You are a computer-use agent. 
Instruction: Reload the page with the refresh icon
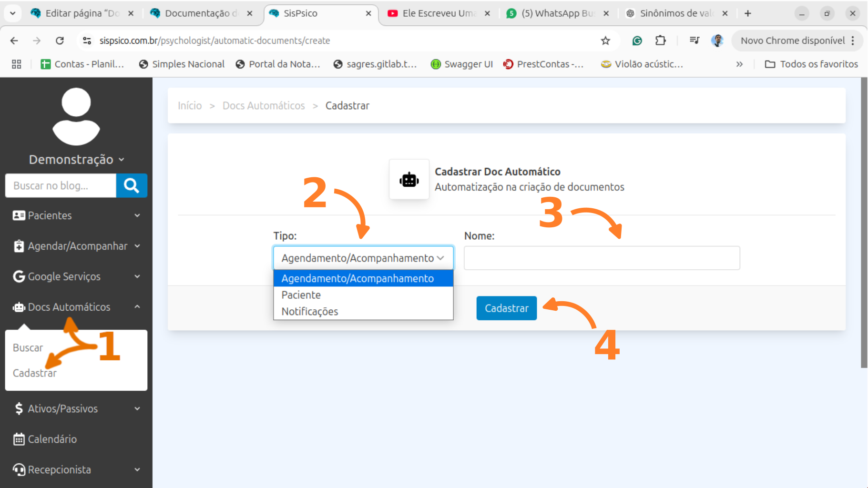click(x=60, y=41)
